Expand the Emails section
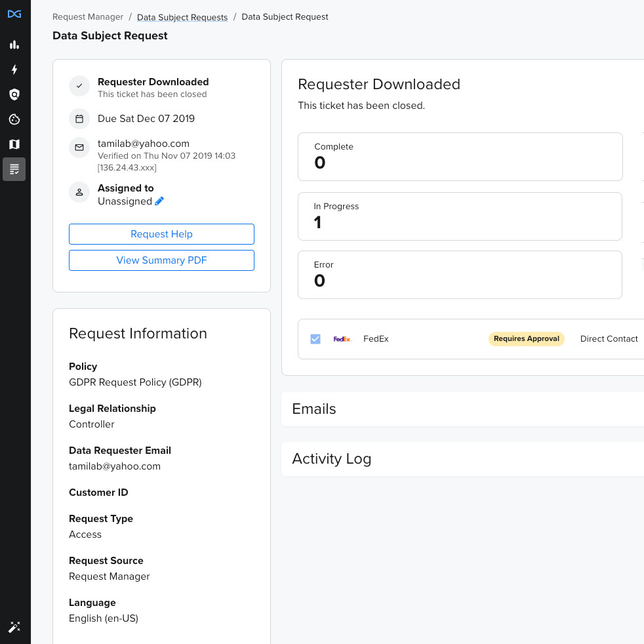The height and width of the screenshot is (644, 644). [x=313, y=409]
